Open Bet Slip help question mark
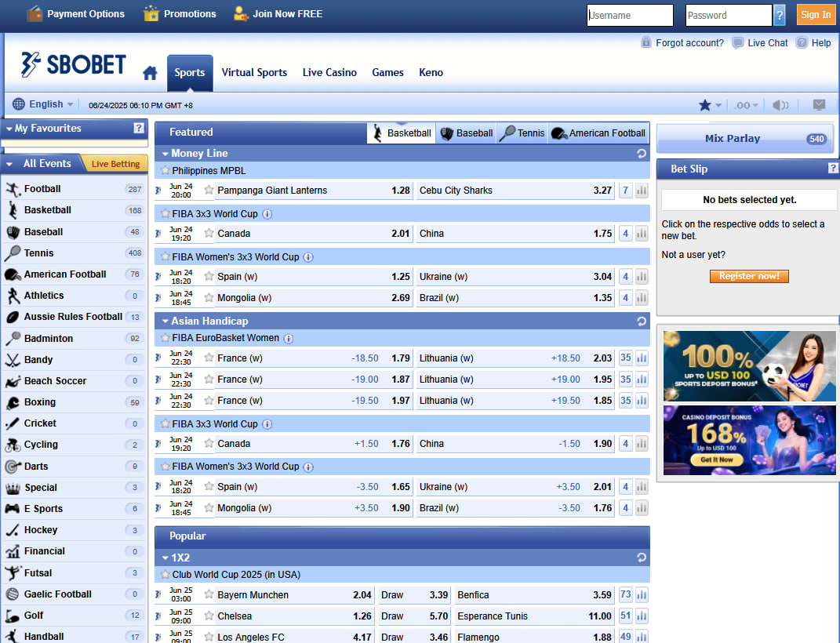This screenshot has width=840, height=643. [832, 169]
